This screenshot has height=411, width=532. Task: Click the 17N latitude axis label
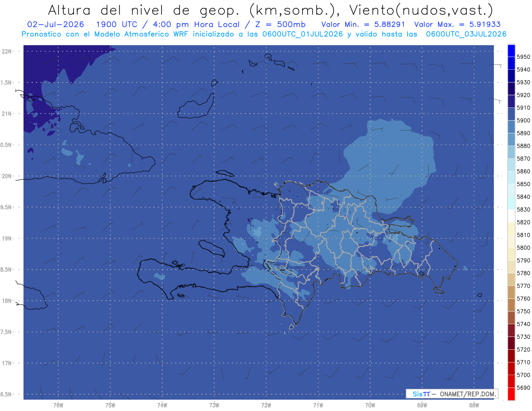click(x=6, y=363)
